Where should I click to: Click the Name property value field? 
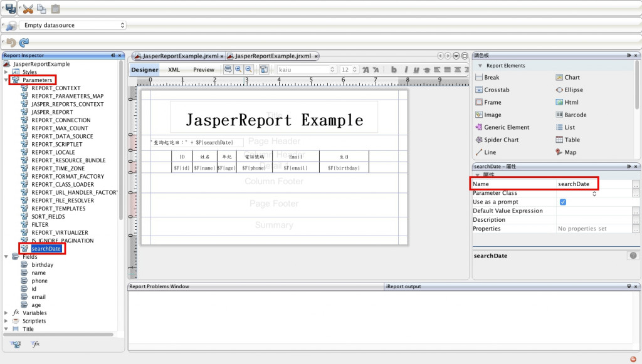click(594, 184)
